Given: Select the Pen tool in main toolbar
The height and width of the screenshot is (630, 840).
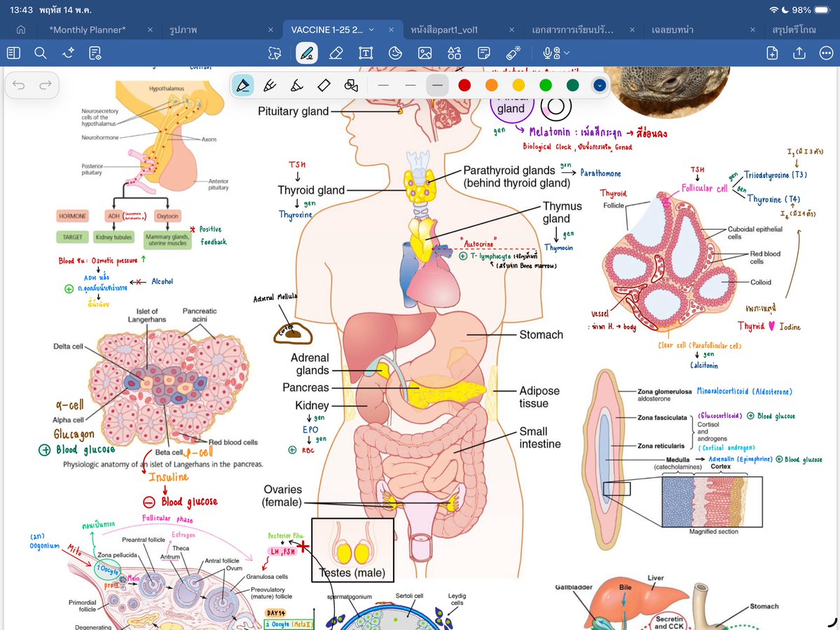Looking at the screenshot, I should click(x=306, y=53).
